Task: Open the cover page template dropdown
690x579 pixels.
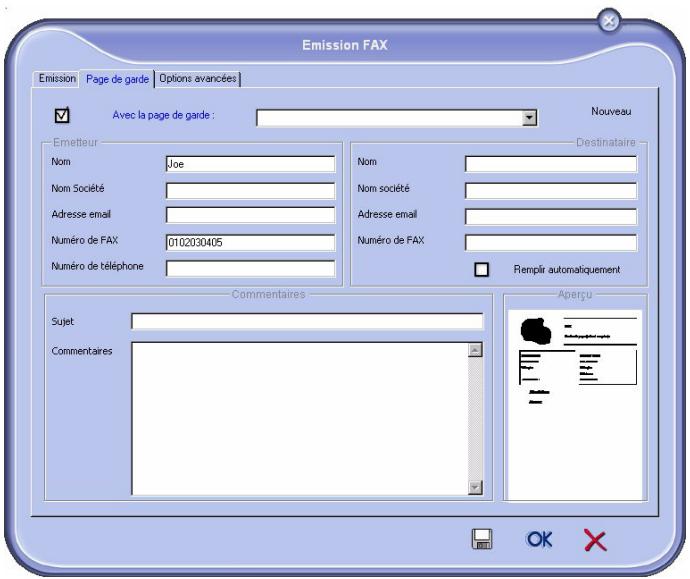Action: [529, 118]
